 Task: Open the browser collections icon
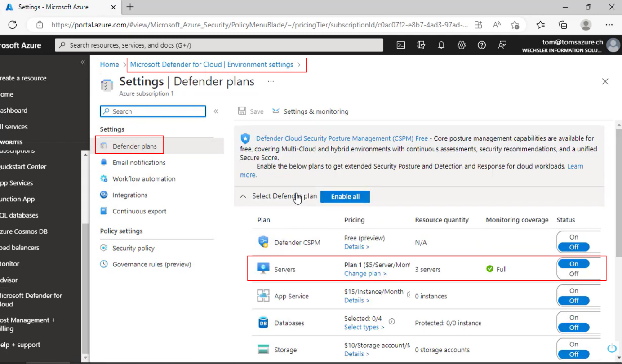coord(563,25)
